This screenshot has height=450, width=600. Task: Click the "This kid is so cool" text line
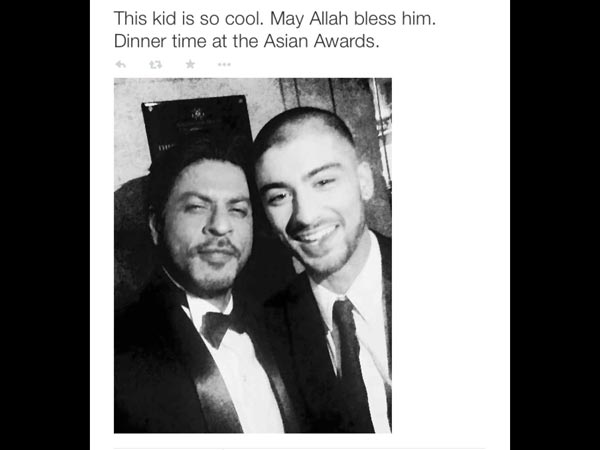(190, 18)
